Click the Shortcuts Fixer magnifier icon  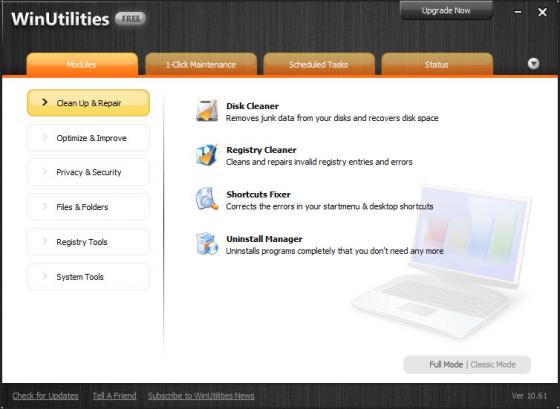point(207,199)
